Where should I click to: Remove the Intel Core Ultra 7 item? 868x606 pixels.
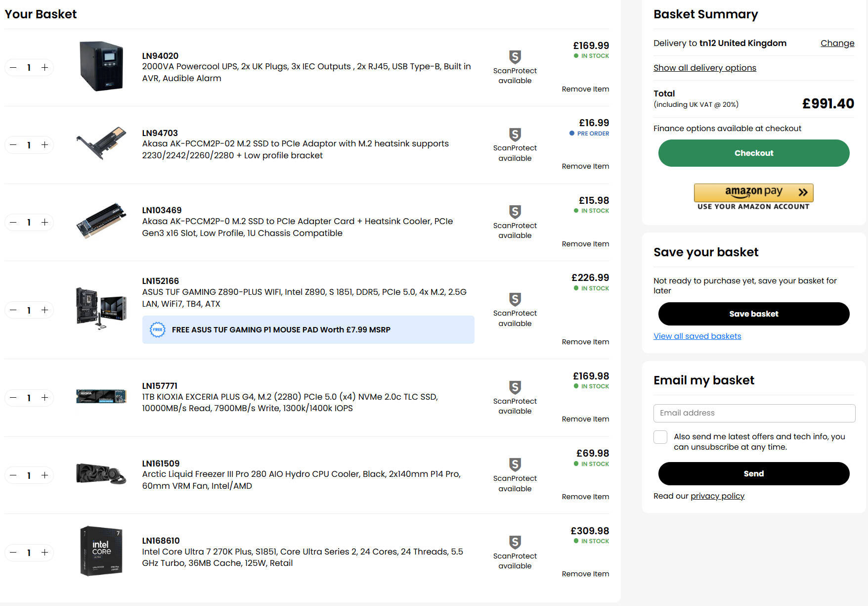click(x=585, y=574)
